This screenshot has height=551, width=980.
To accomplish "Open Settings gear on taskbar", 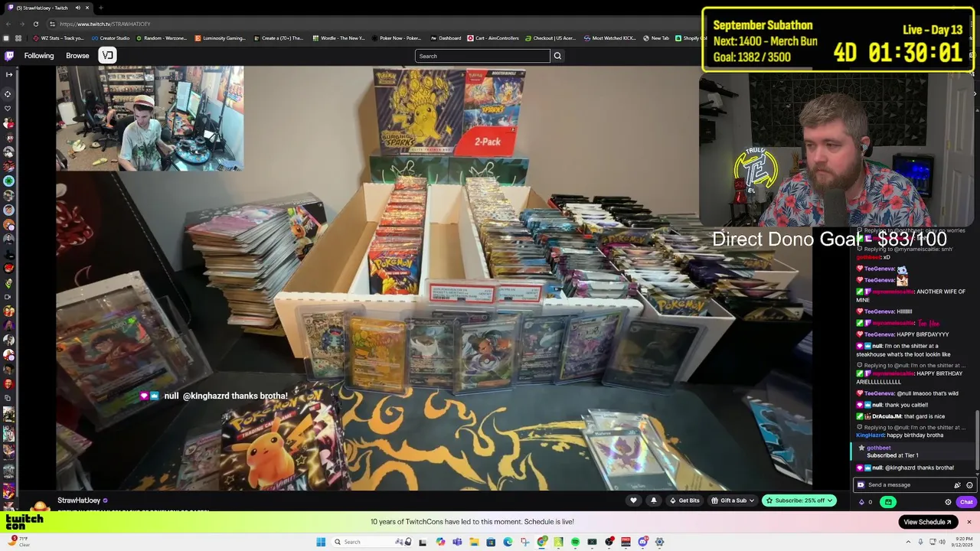I will (x=659, y=542).
